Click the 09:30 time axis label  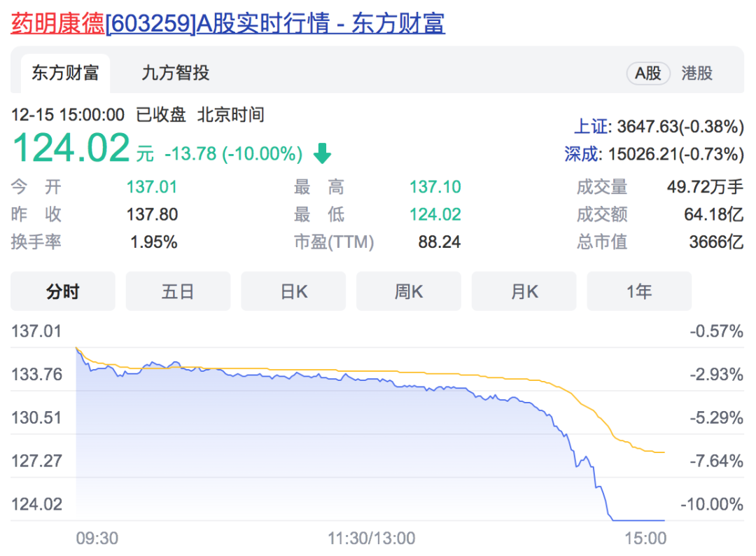(x=97, y=538)
